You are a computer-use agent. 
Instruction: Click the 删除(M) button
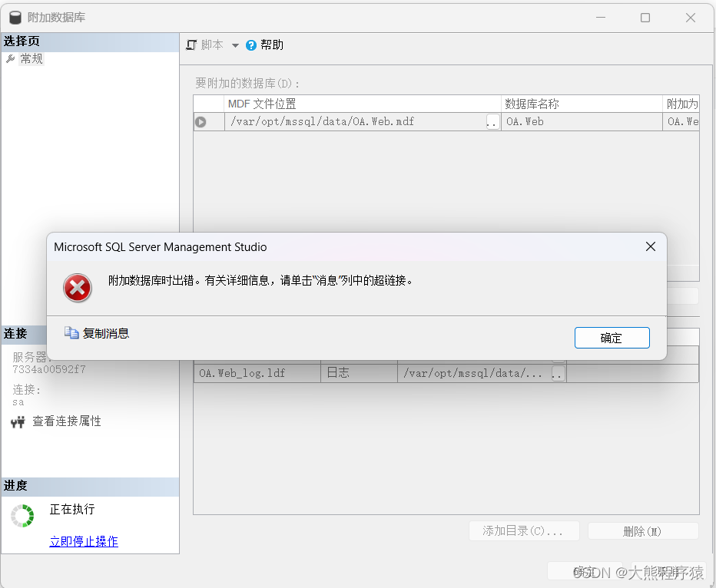pyautogui.click(x=643, y=530)
